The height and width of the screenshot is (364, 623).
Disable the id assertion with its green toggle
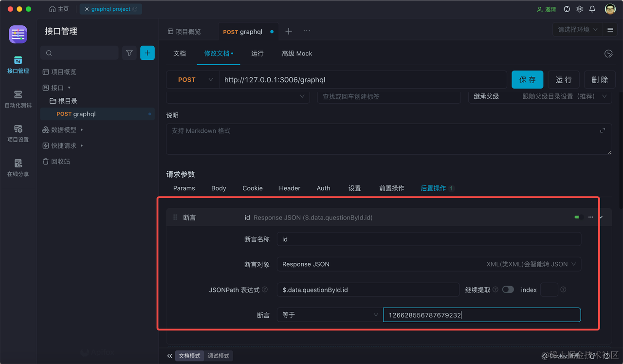tap(578, 217)
